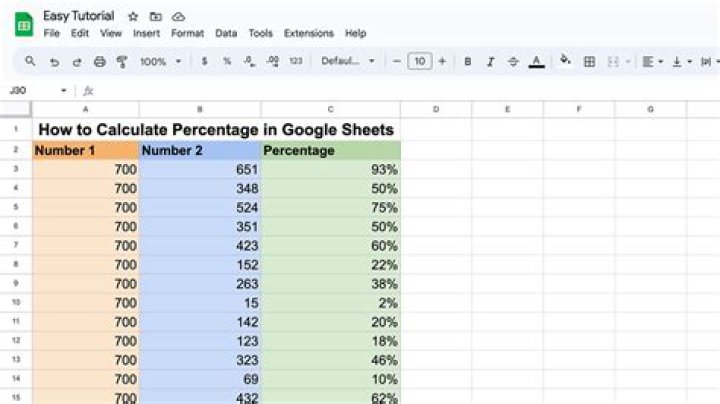Increase font size with plus button

coord(442,61)
